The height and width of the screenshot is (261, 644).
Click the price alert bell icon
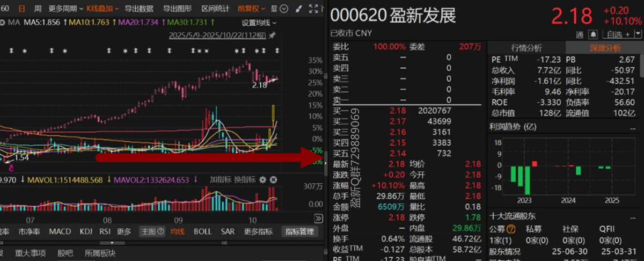coord(592,34)
